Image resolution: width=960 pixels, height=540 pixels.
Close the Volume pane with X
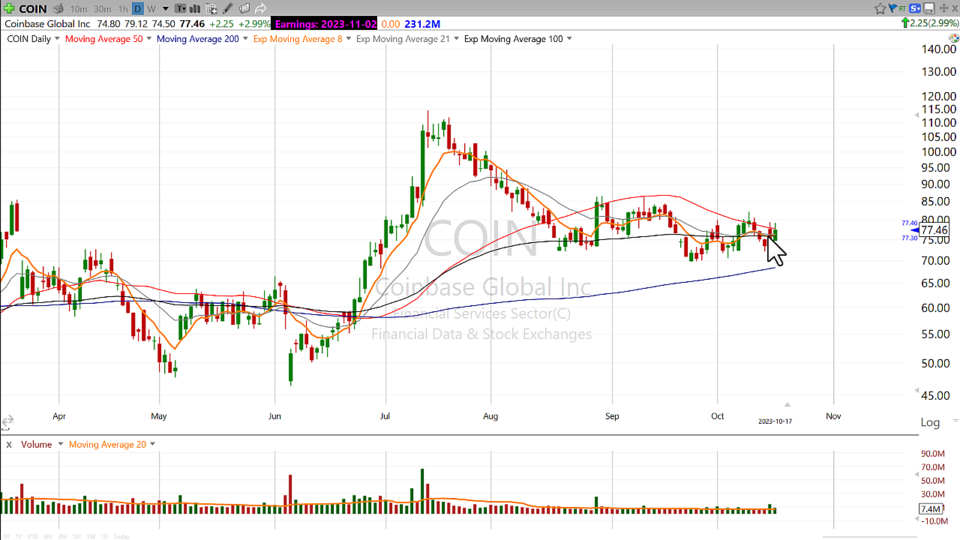[x=9, y=444]
